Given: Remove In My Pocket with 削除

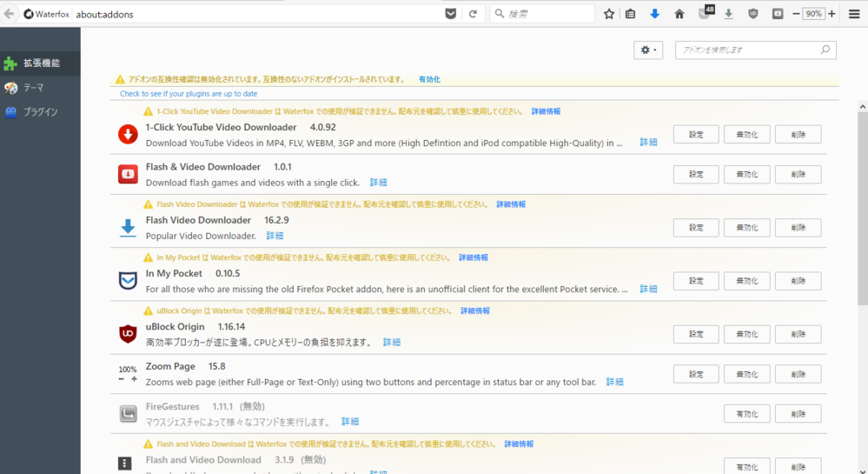Looking at the screenshot, I should [x=798, y=281].
